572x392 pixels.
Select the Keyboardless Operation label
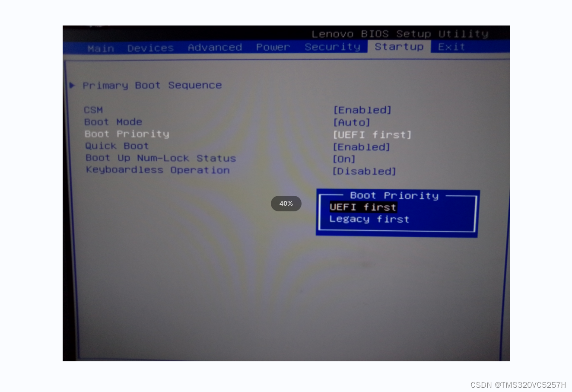pos(158,170)
